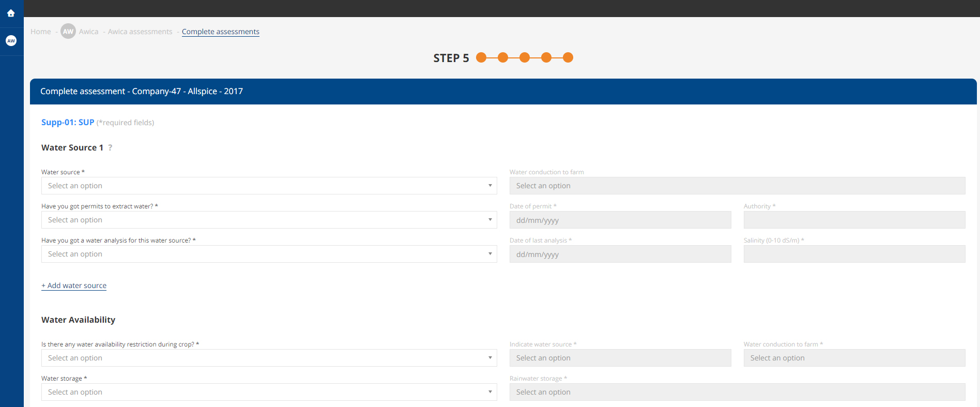
Task: Click the second step progress circle
Action: click(x=503, y=57)
